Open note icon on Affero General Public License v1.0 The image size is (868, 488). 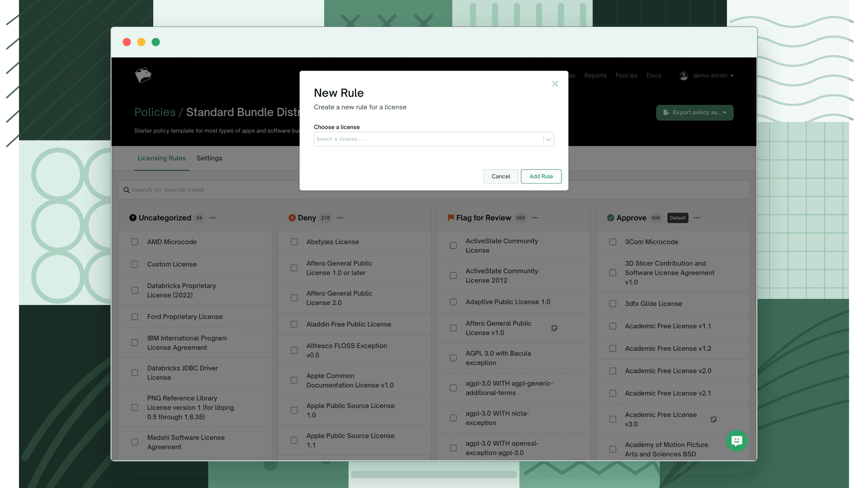(554, 328)
